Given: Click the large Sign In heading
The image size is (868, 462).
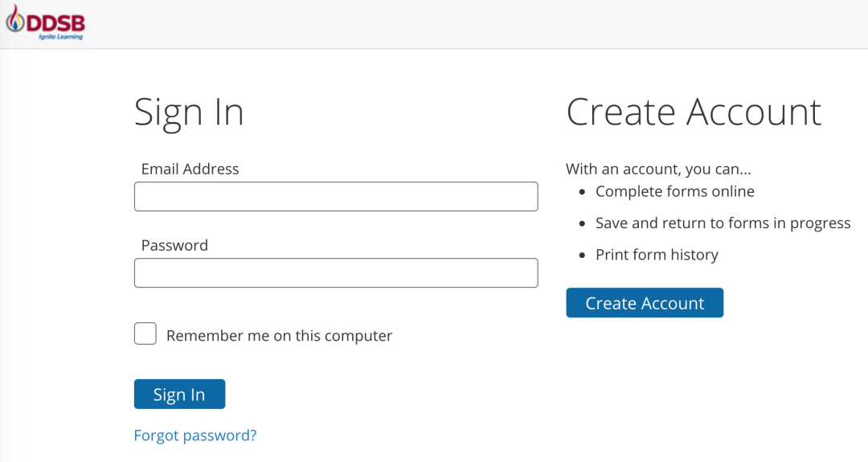Looking at the screenshot, I should click(189, 112).
